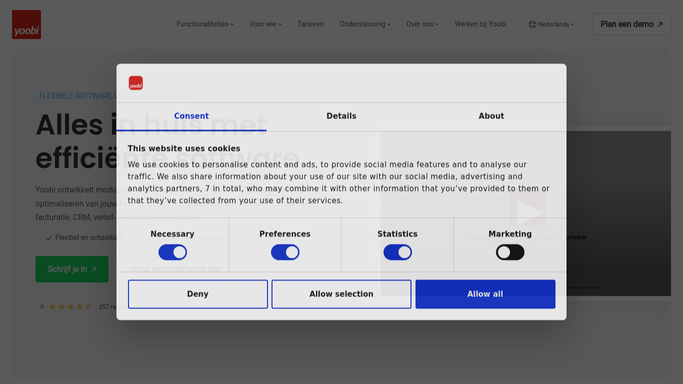Viewport: 683px width, 384px height.
Task: Open the Over ons dropdown
Action: pyautogui.click(x=422, y=24)
